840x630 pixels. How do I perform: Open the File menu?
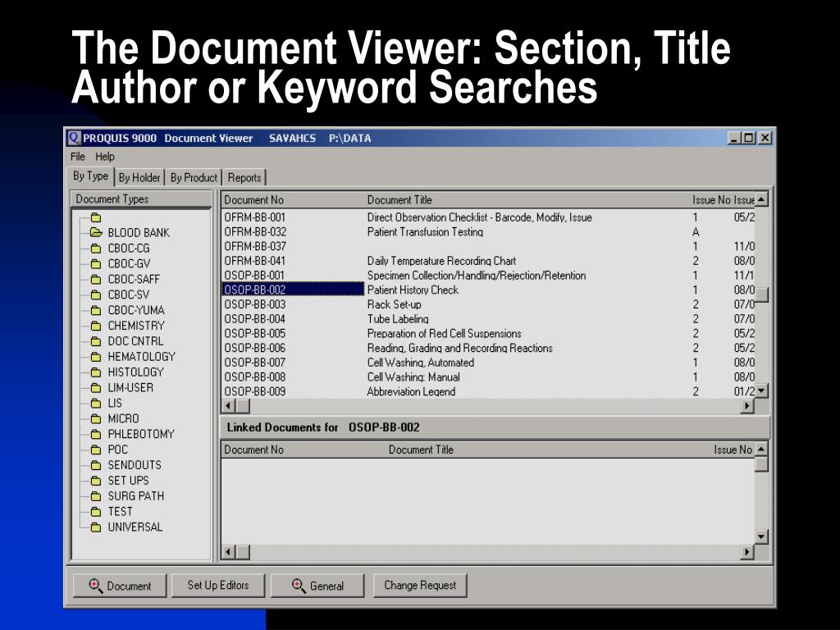click(x=78, y=157)
